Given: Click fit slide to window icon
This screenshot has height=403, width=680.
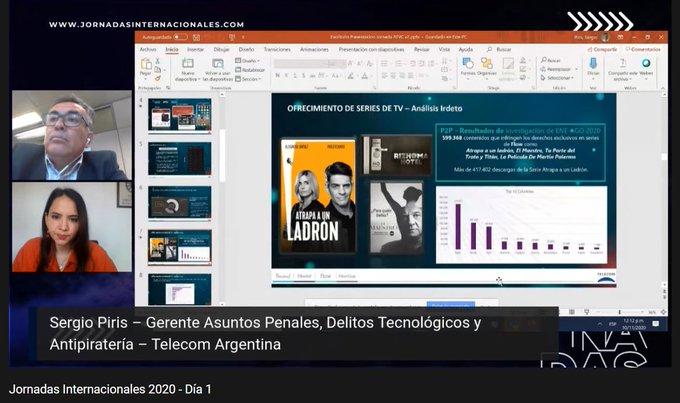Looking at the screenshot, I should pyautogui.click(x=663, y=312).
